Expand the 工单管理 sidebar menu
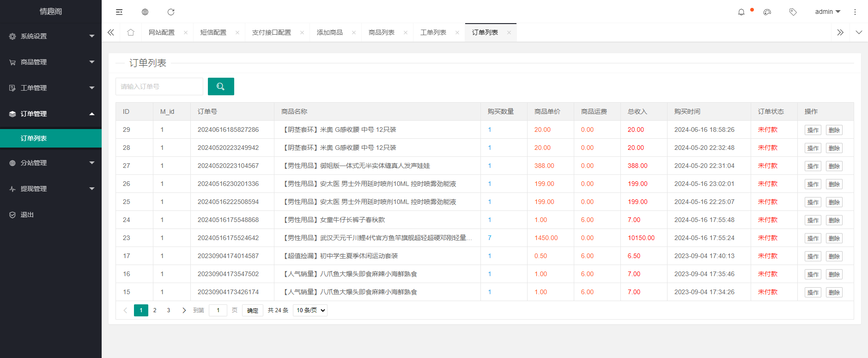This screenshot has width=868, height=358. [51, 88]
